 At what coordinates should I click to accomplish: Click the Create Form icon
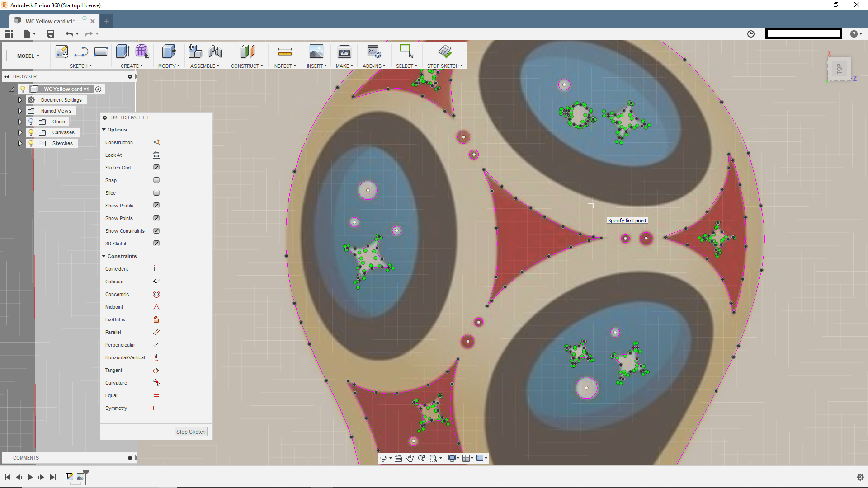coord(142,52)
